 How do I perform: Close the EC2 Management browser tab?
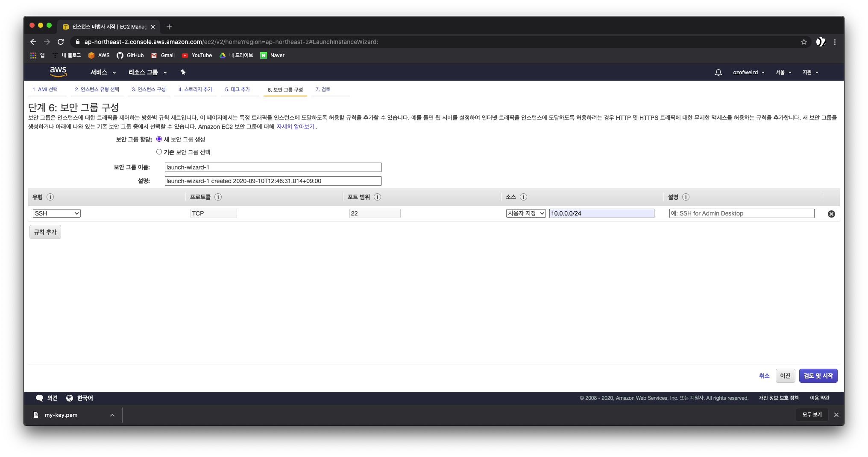(x=153, y=27)
